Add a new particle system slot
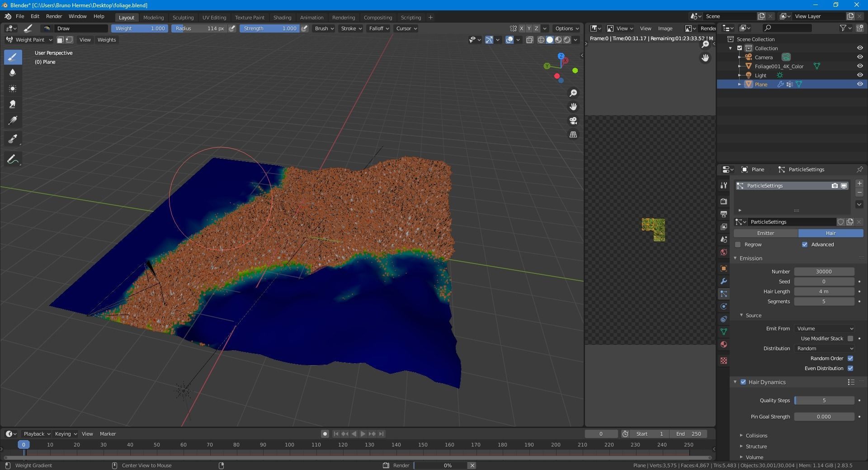Image resolution: width=868 pixels, height=470 pixels. point(859,183)
